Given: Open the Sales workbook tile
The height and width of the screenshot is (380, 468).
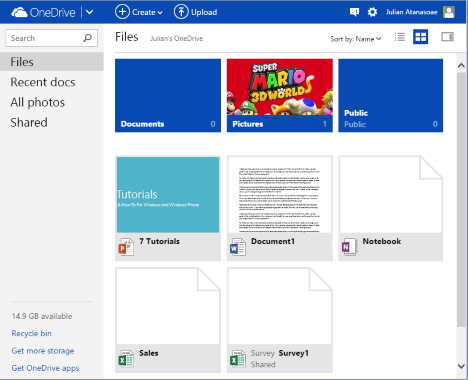Looking at the screenshot, I should click(x=168, y=320).
